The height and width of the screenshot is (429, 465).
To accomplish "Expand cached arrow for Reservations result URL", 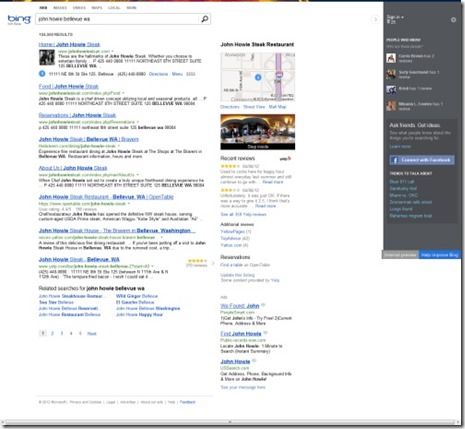I will (138, 122).
